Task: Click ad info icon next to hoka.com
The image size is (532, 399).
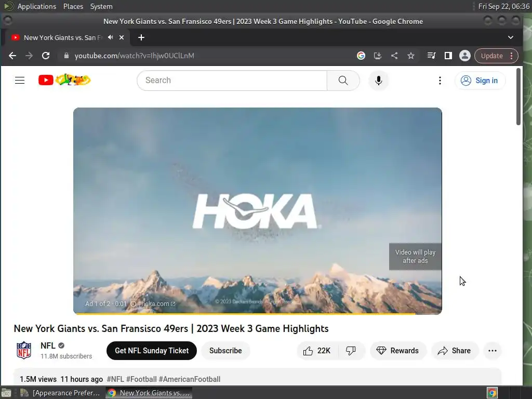Action: point(134,303)
